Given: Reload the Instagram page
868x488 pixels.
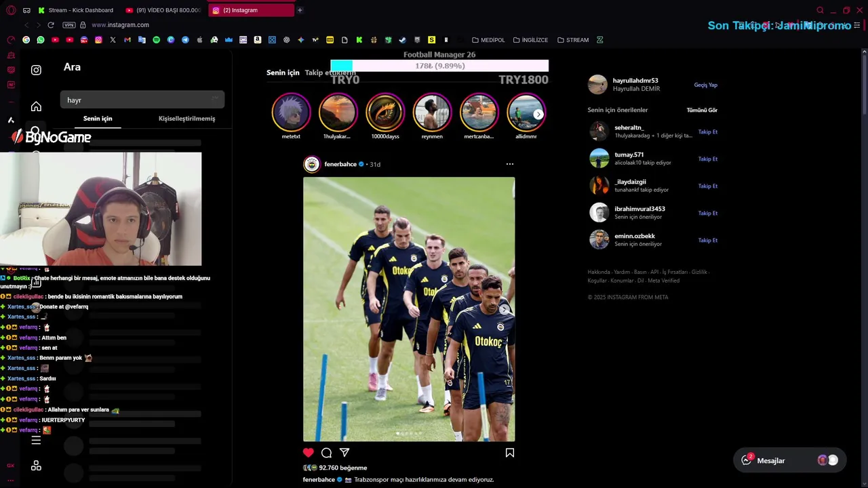Looking at the screenshot, I should click(x=50, y=25).
